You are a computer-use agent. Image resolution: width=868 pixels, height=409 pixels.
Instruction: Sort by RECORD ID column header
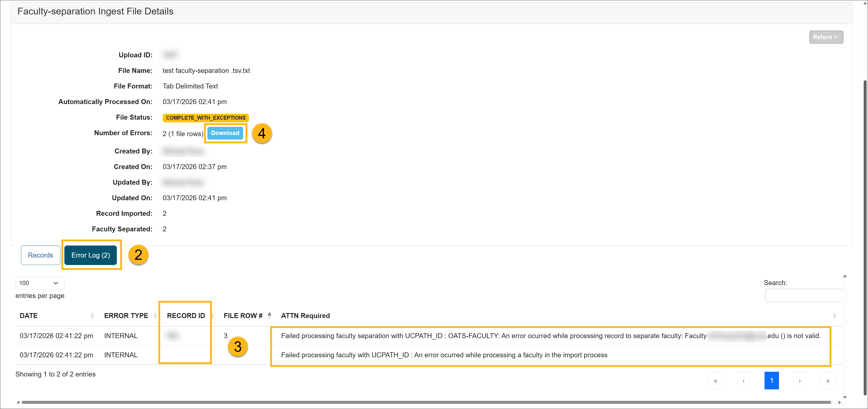(186, 315)
